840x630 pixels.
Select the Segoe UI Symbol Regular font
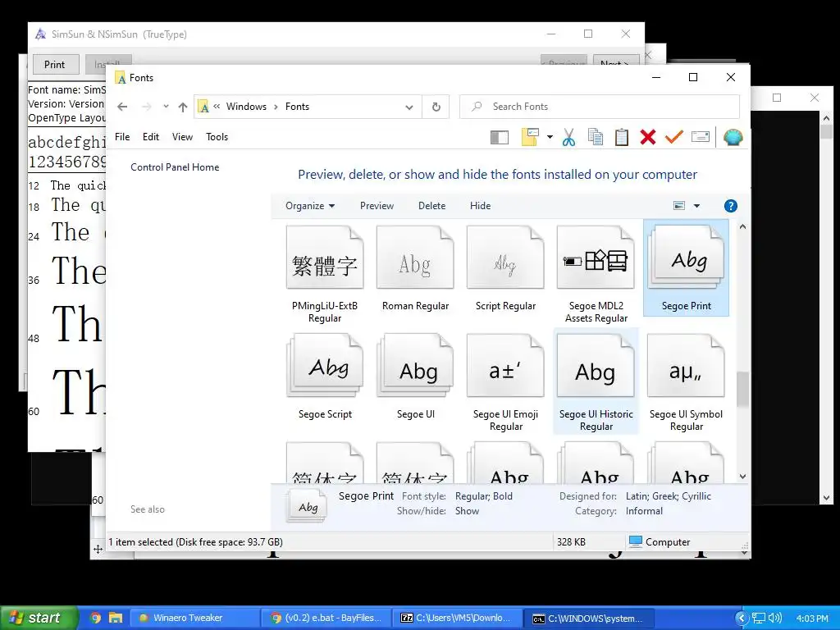[687, 382]
